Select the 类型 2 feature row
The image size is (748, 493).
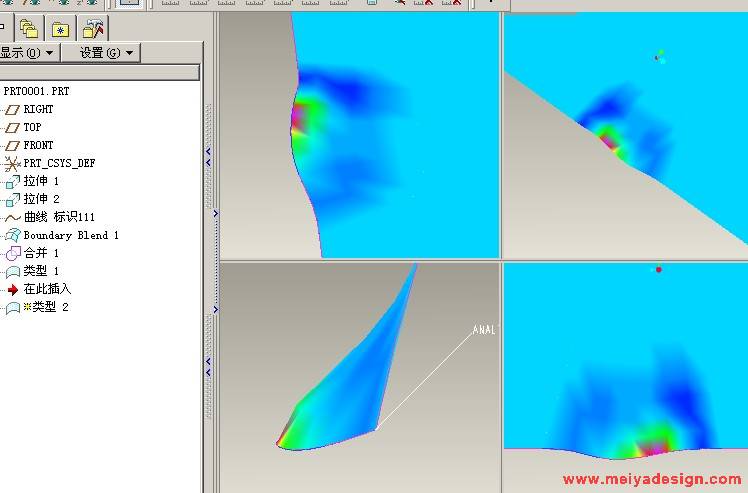(x=37, y=307)
